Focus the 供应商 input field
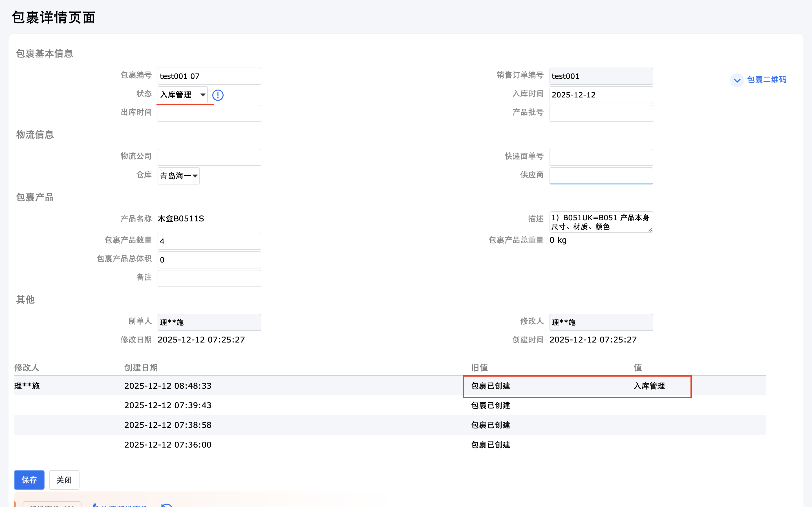This screenshot has height=507, width=812. click(x=601, y=176)
